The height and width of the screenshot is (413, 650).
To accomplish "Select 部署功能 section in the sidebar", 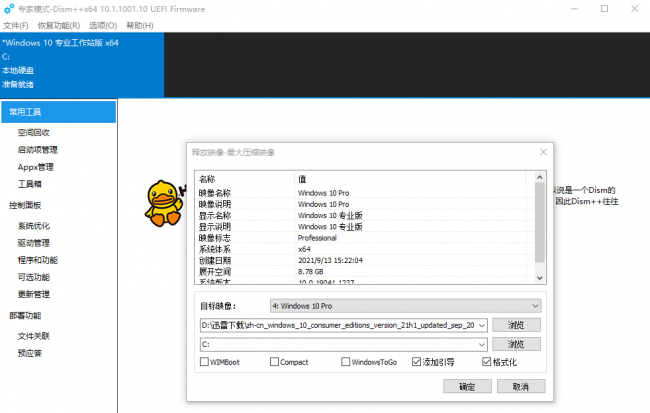I will (x=25, y=316).
